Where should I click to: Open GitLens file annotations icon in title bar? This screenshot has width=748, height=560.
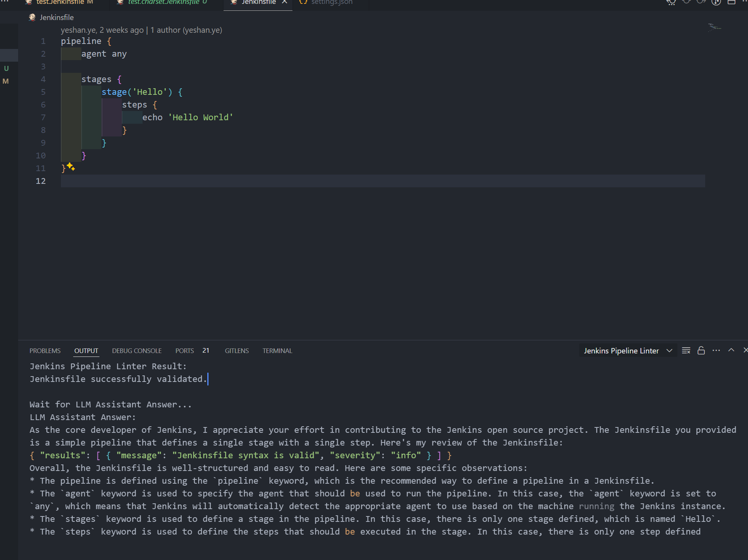pos(716,2)
